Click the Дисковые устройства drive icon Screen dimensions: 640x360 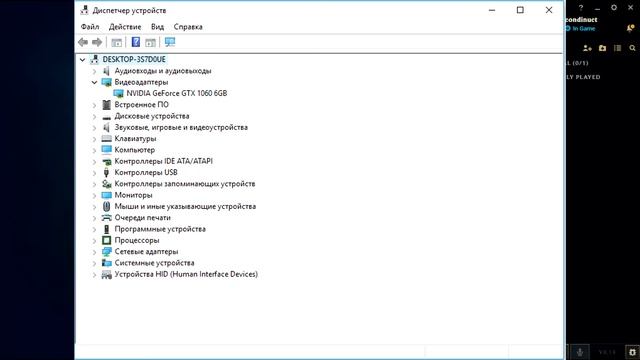coord(107,117)
